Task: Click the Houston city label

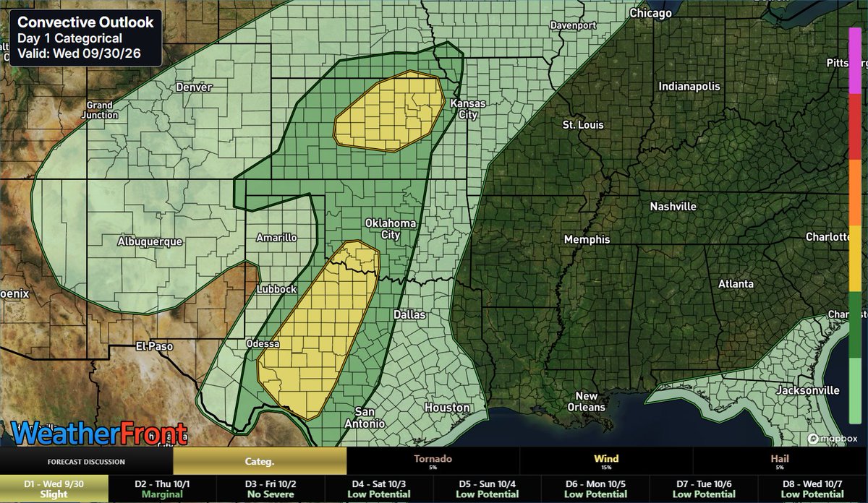Action: (447, 408)
